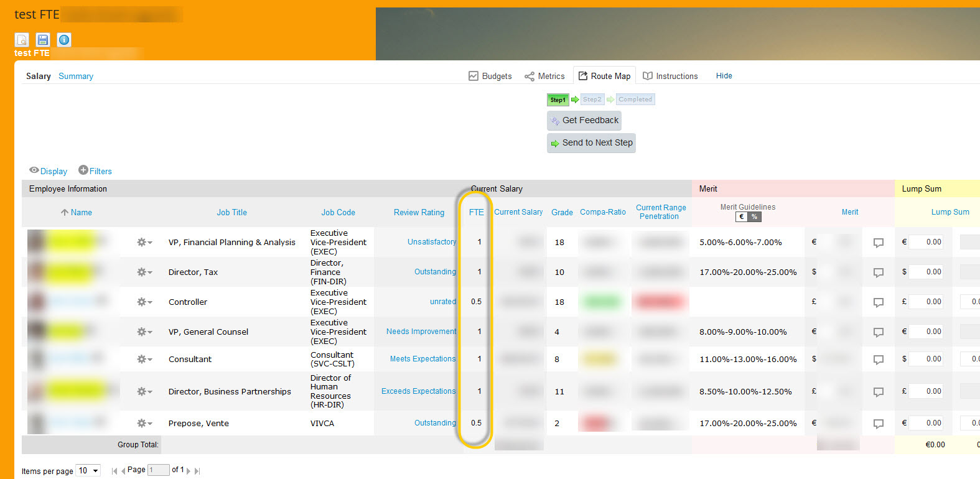Sort by Current Range Penetration header
Image resolution: width=980 pixels, height=479 pixels.
[661, 212]
